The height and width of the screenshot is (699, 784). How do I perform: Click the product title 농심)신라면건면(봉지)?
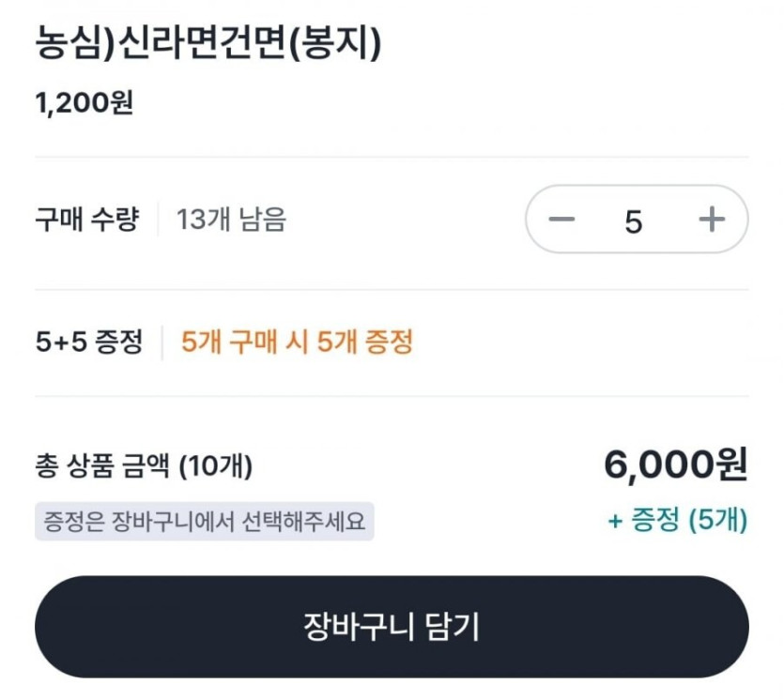208,43
